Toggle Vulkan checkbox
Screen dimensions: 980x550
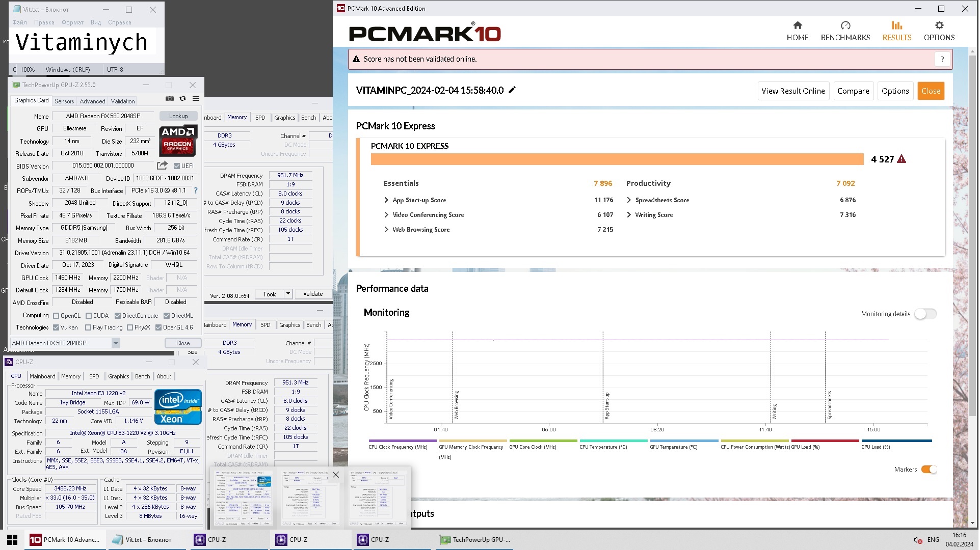click(56, 328)
